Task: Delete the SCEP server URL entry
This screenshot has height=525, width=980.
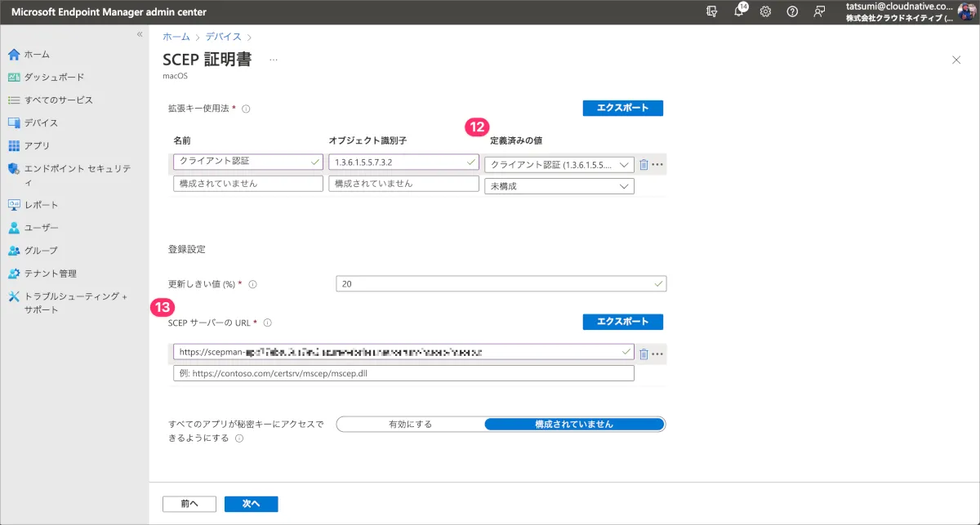Action: [x=644, y=354]
